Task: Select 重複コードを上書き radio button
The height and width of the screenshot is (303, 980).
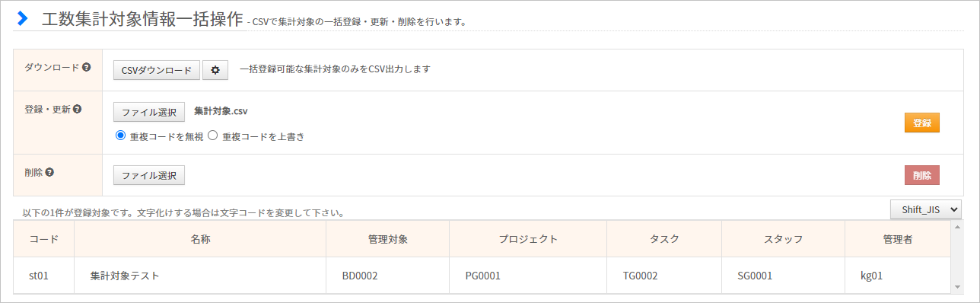Action: point(213,136)
